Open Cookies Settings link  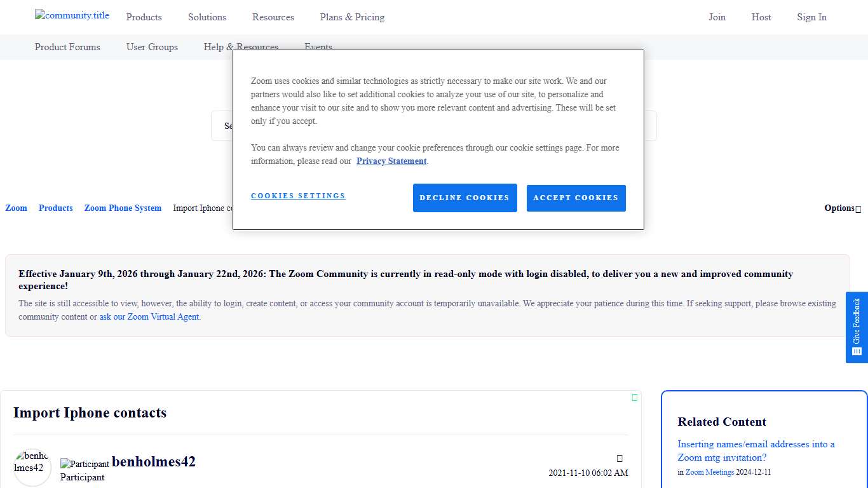(x=298, y=196)
